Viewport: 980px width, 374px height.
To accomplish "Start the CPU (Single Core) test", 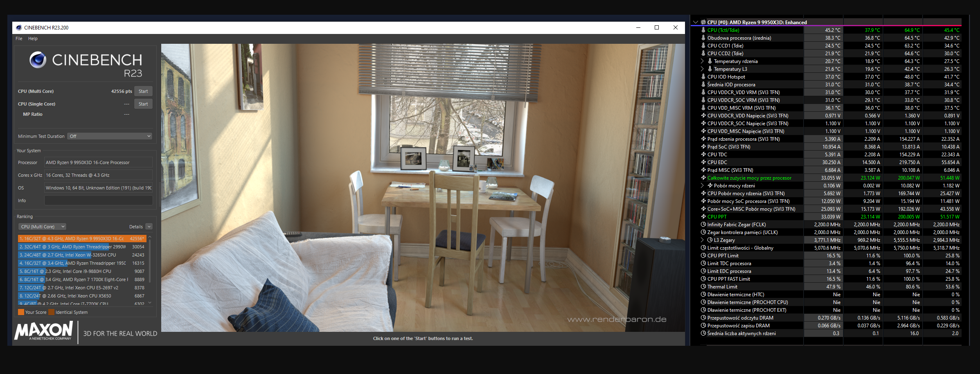I will [143, 104].
